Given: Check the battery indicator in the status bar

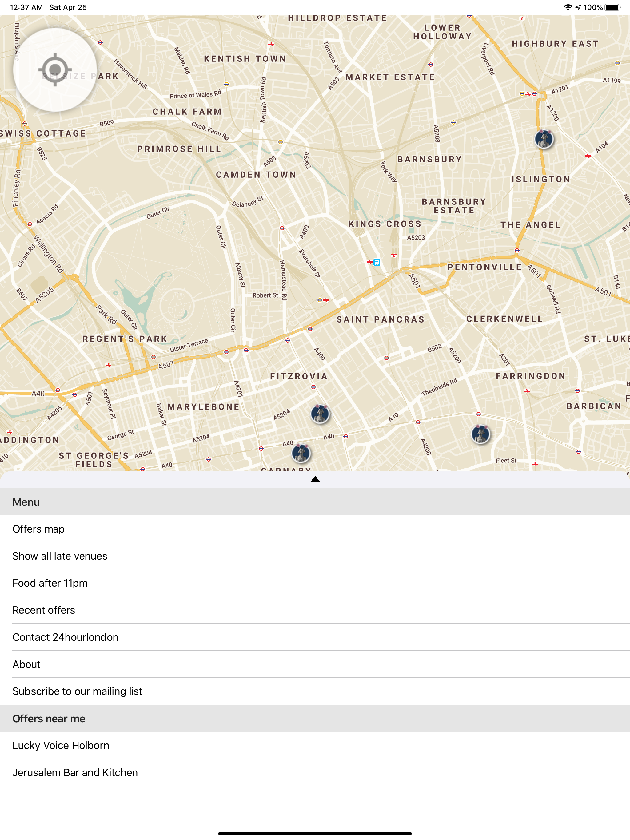Looking at the screenshot, I should [x=612, y=7].
